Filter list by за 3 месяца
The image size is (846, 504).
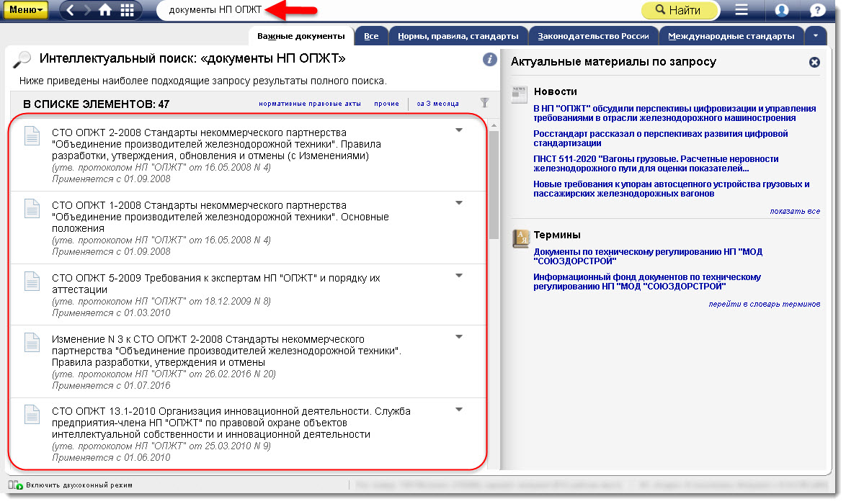pos(437,104)
